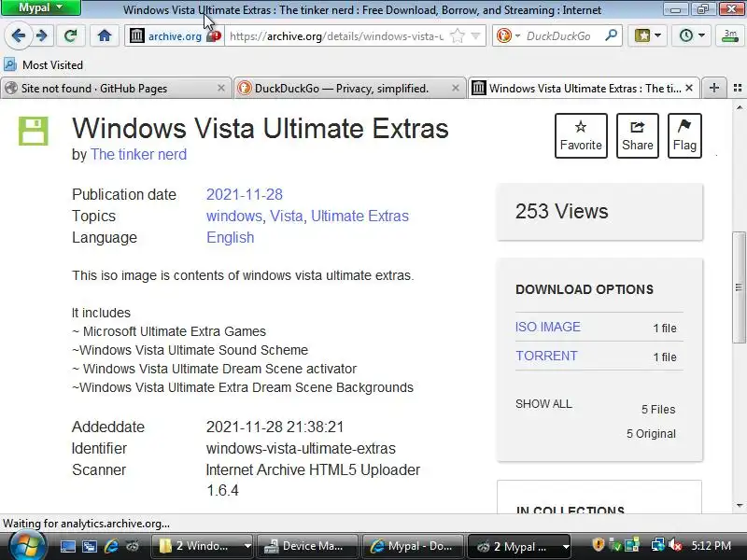Open the Mypal application menu
Screen dimensions: 747x560
[40, 7]
